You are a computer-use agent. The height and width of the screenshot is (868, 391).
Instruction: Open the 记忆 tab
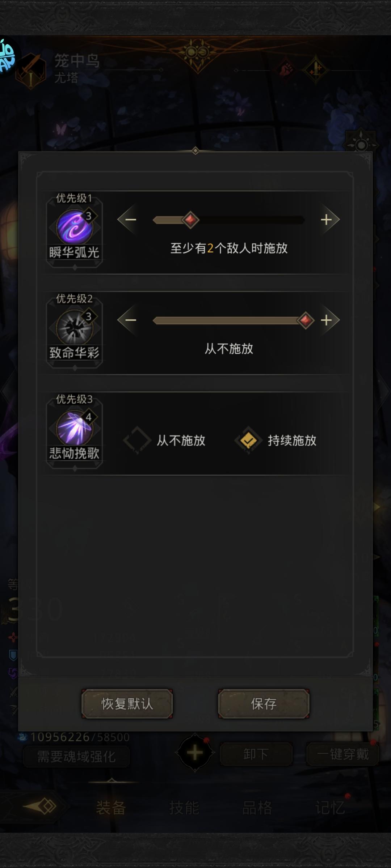pos(330,807)
